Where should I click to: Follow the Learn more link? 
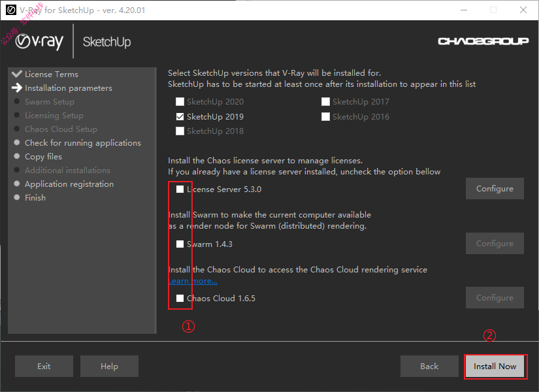[x=193, y=281]
